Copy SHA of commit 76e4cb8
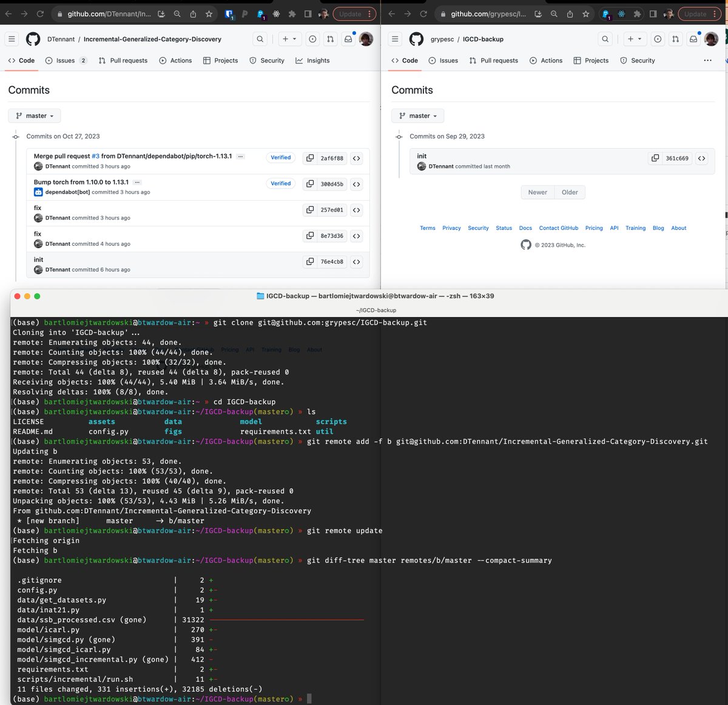 pyautogui.click(x=310, y=261)
